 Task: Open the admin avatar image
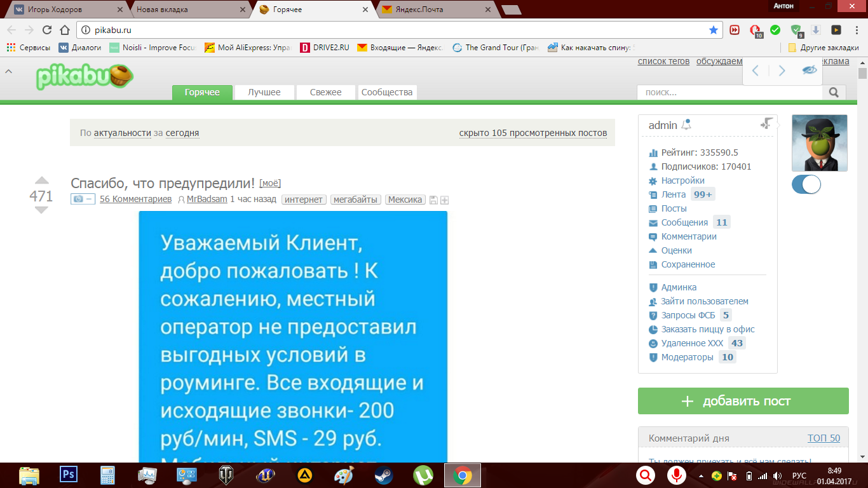point(820,143)
